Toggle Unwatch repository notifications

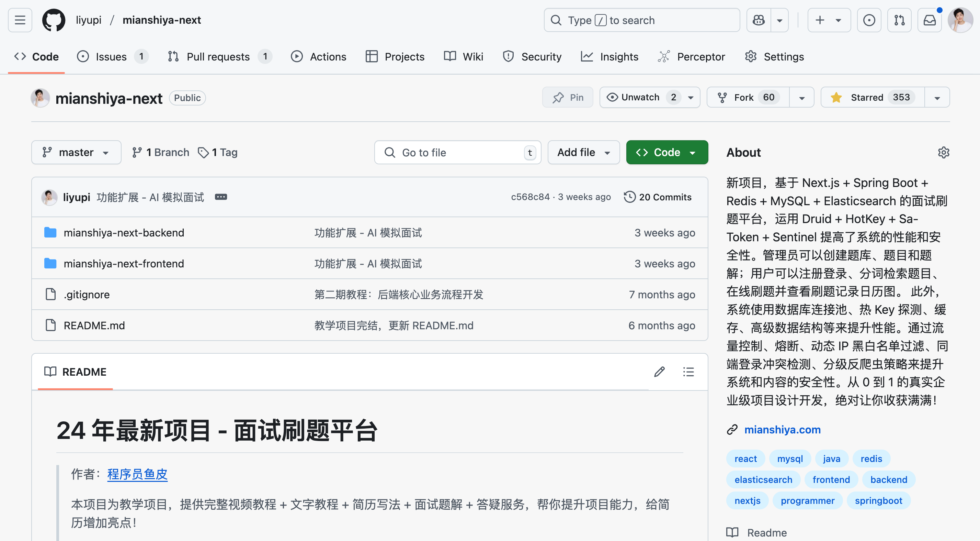(x=640, y=98)
